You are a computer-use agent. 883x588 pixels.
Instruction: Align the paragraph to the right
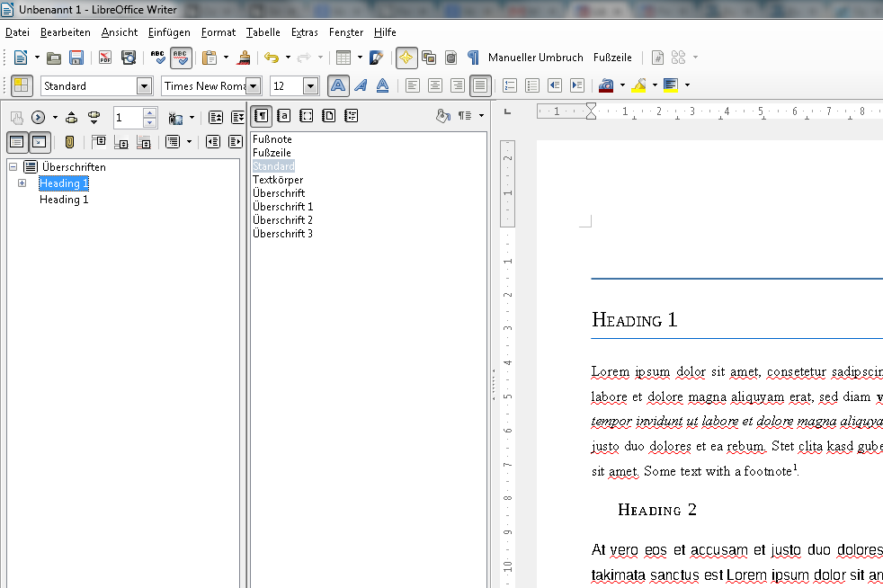click(x=458, y=85)
